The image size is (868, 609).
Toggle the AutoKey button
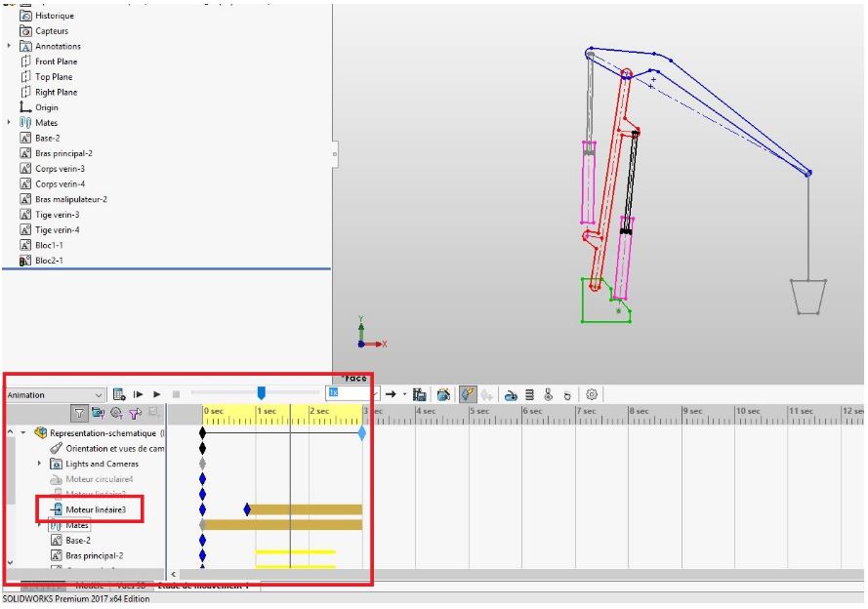tap(468, 394)
